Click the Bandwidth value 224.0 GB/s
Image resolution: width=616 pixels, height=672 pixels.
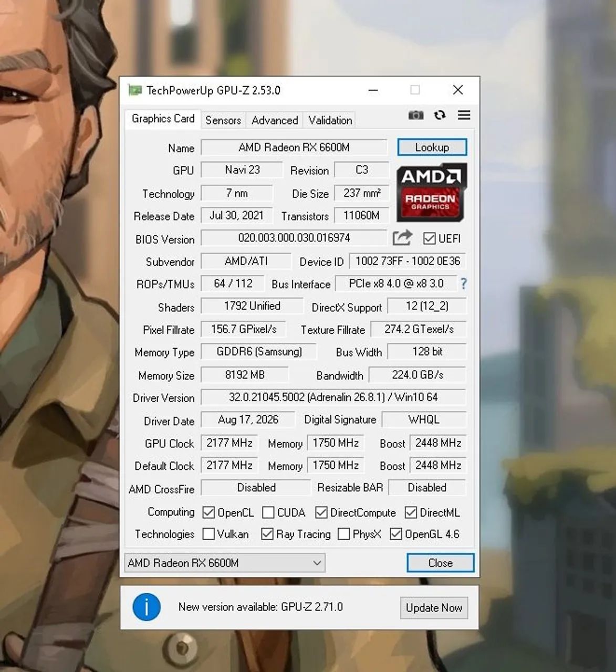tap(417, 375)
